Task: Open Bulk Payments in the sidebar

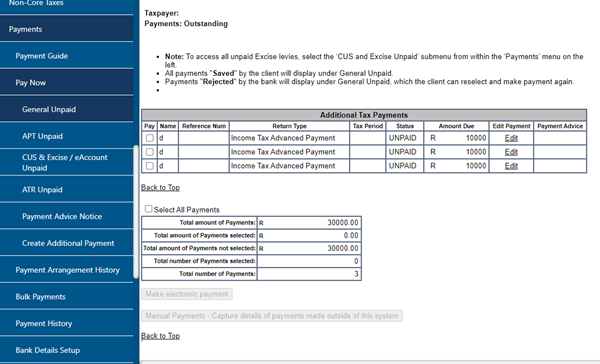Action: (x=67, y=297)
